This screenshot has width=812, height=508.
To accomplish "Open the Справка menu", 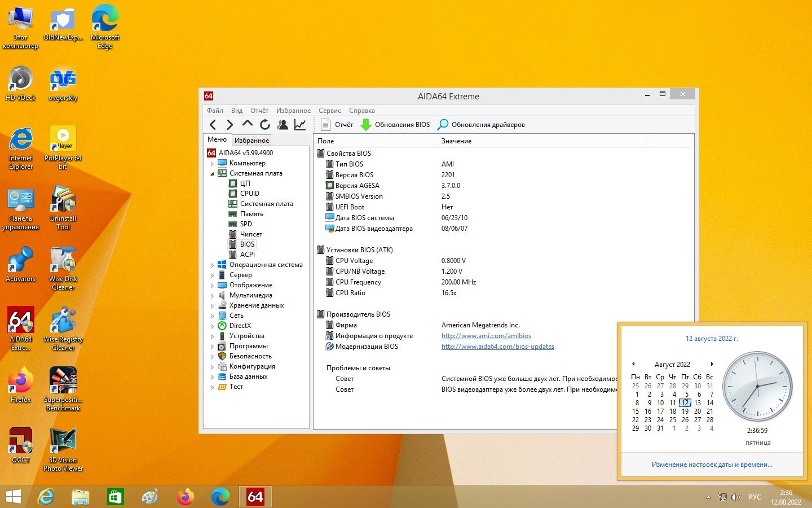I will point(361,111).
